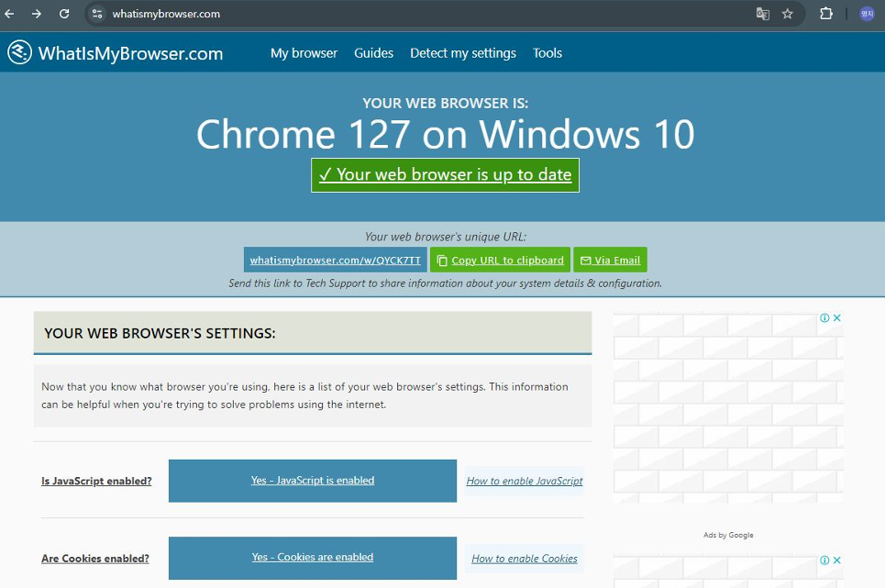Viewport: 885px width, 588px height.
Task: Click the lower ad's info icon
Action: coord(824,560)
